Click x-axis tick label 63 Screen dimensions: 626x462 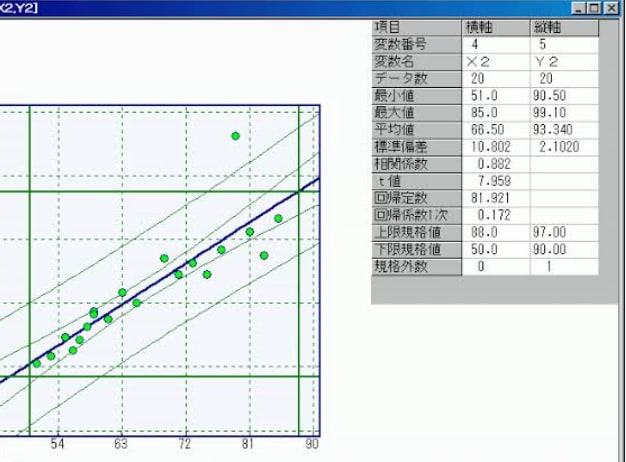point(121,444)
